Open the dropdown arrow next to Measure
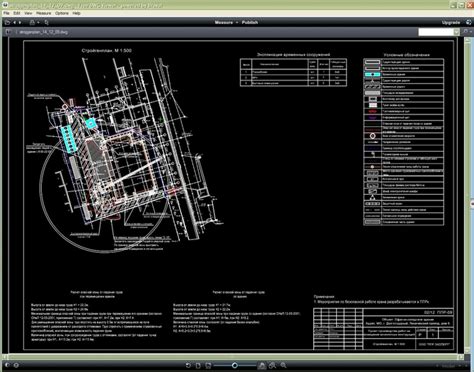 click(237, 22)
